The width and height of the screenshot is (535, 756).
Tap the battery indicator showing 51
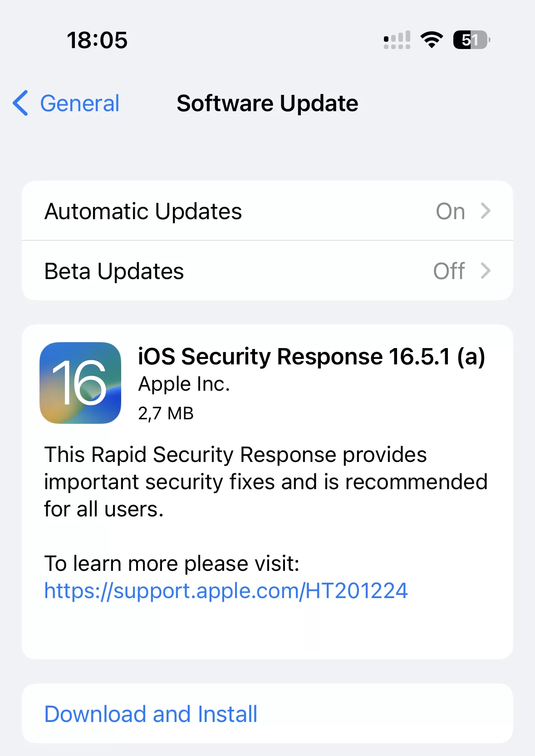[x=470, y=40]
